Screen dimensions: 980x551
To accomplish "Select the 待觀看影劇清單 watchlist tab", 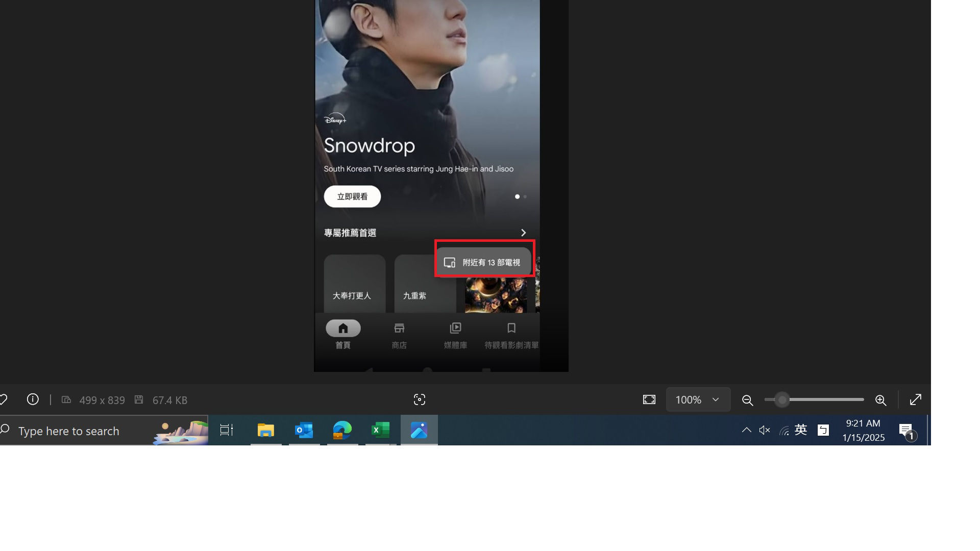I will pos(511,335).
